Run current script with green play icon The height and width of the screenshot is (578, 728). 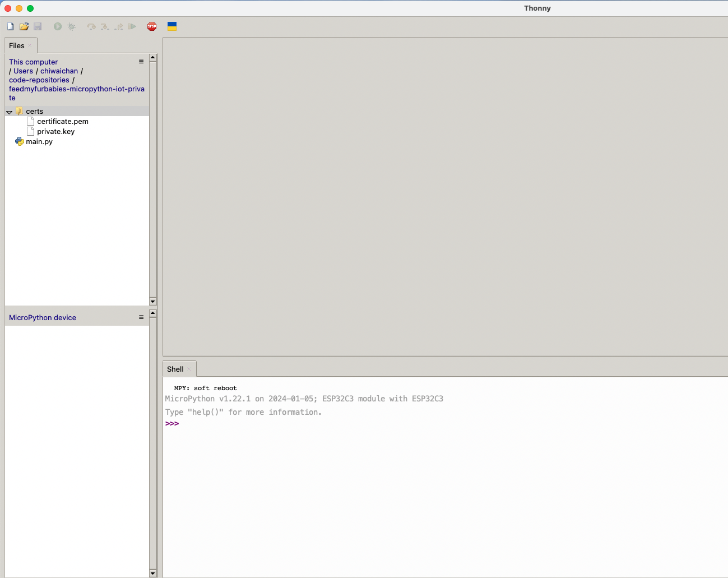[58, 26]
